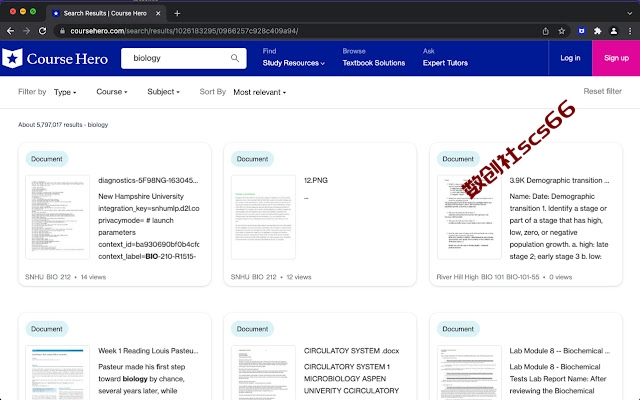Click the address bar URL

pos(184,31)
